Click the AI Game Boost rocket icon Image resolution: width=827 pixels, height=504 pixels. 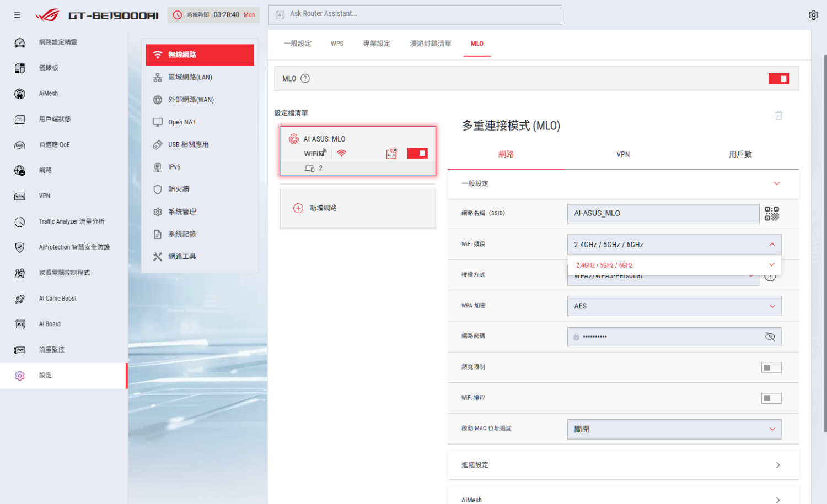click(x=20, y=299)
